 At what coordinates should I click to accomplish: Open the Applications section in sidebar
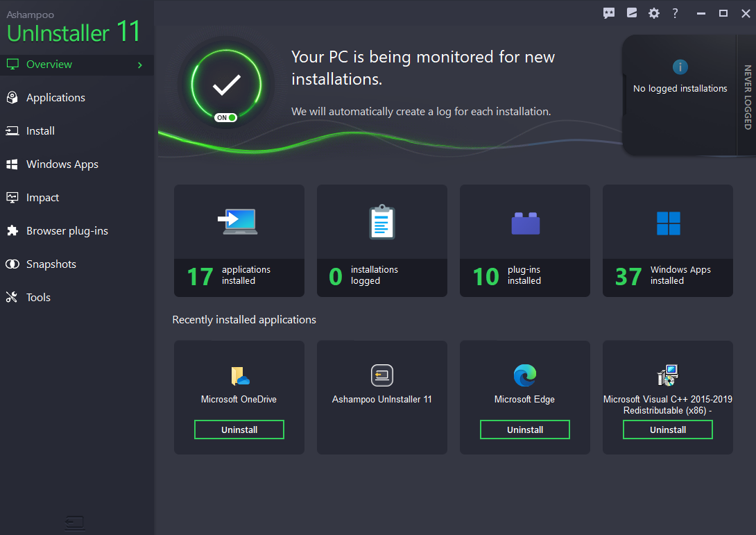point(55,97)
